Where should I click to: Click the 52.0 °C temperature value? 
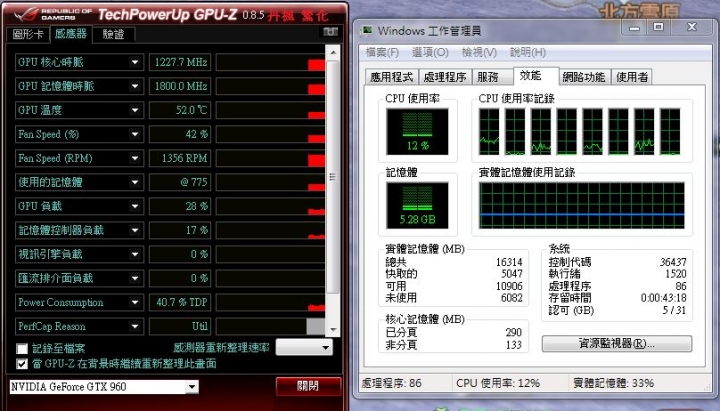tap(180, 110)
